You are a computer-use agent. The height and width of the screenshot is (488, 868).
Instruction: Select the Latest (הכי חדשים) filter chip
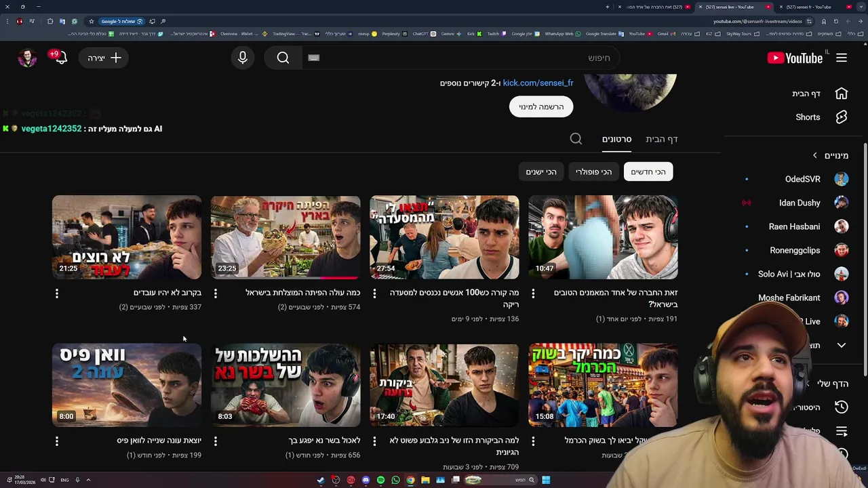click(x=648, y=172)
